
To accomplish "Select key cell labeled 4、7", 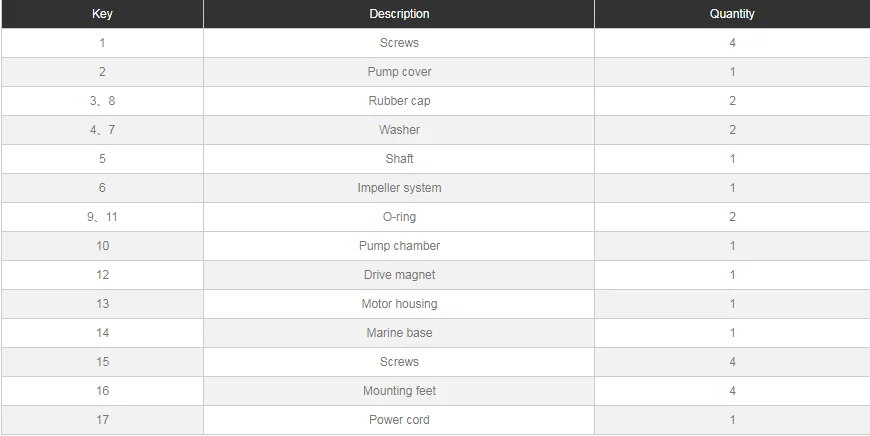I will coord(102,130).
